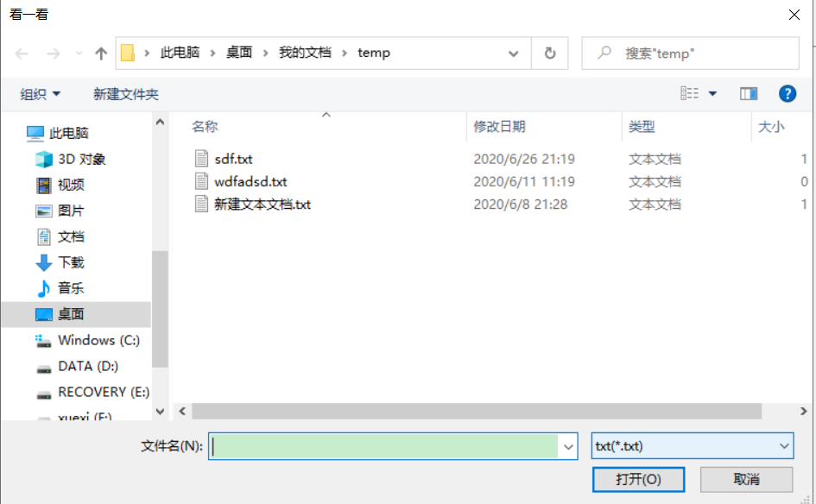Click the 新建文本文档.txt file icon
The image size is (816, 504).
pos(201,204)
